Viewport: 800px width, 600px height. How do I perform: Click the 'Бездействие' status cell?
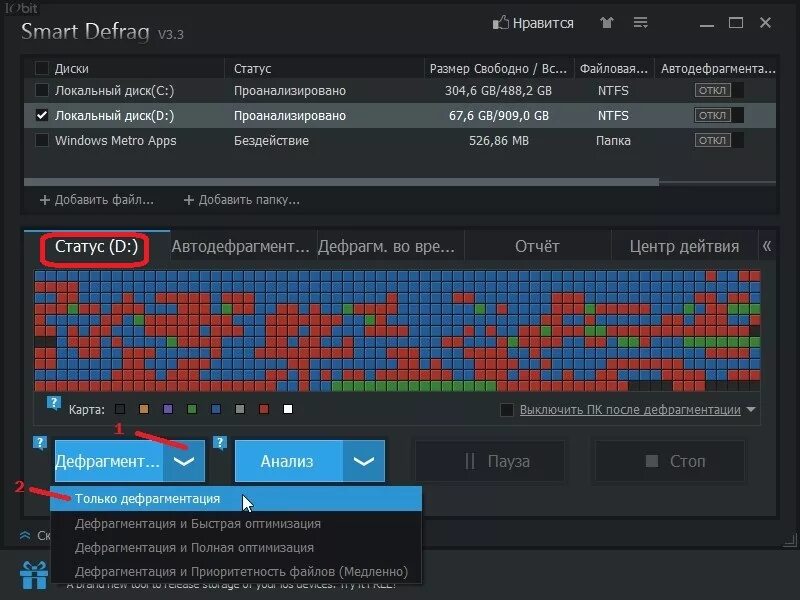pos(271,141)
